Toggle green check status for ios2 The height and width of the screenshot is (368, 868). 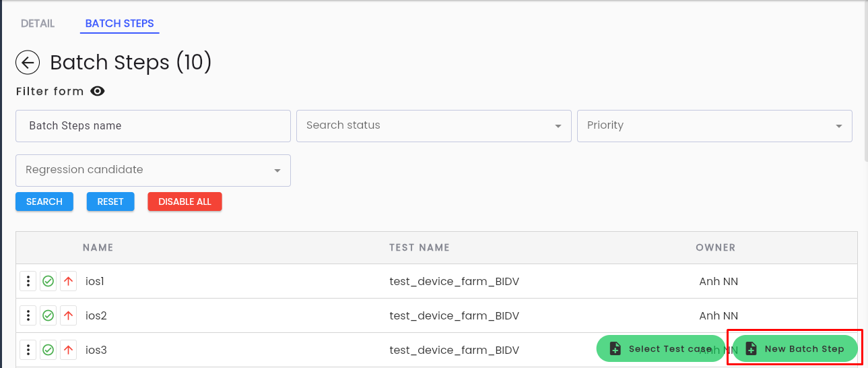pos(48,315)
